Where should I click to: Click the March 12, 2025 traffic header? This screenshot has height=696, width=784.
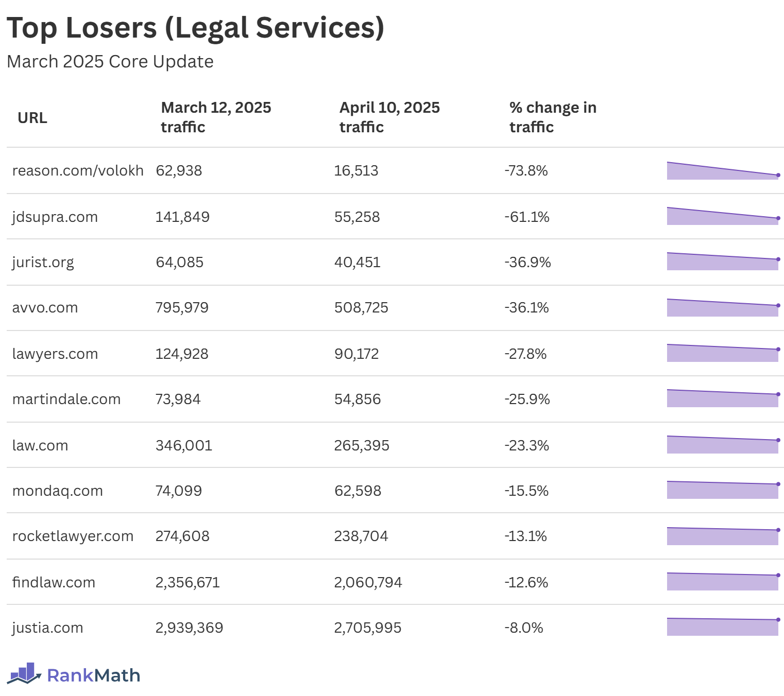coord(216,117)
